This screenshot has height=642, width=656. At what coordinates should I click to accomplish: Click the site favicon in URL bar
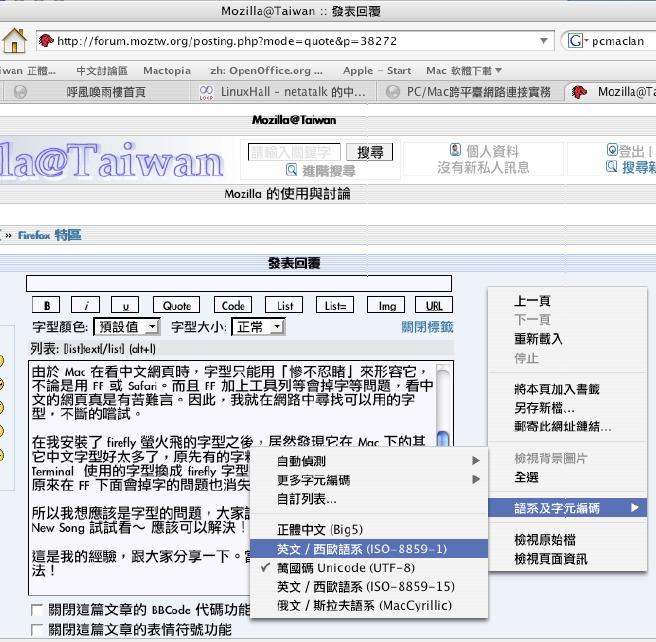[46, 41]
